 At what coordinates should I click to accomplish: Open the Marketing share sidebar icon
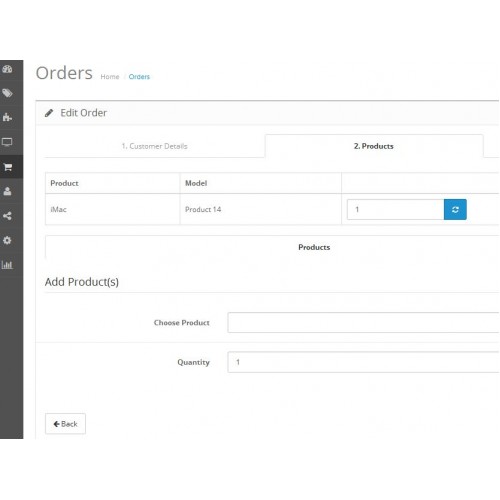[7, 216]
